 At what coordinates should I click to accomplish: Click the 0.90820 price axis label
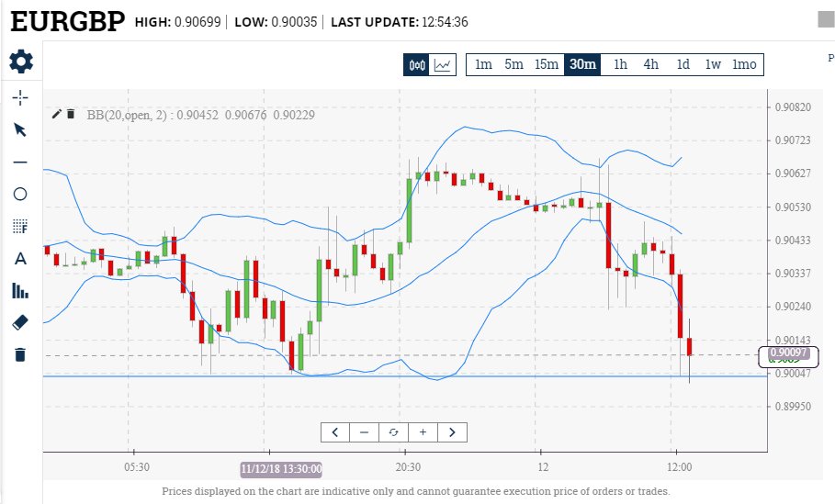[793, 107]
